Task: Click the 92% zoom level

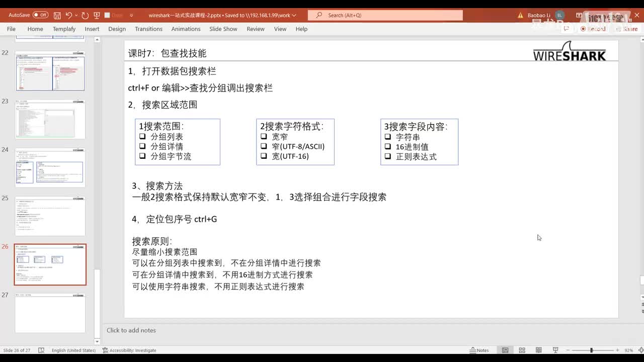Action: (629, 350)
